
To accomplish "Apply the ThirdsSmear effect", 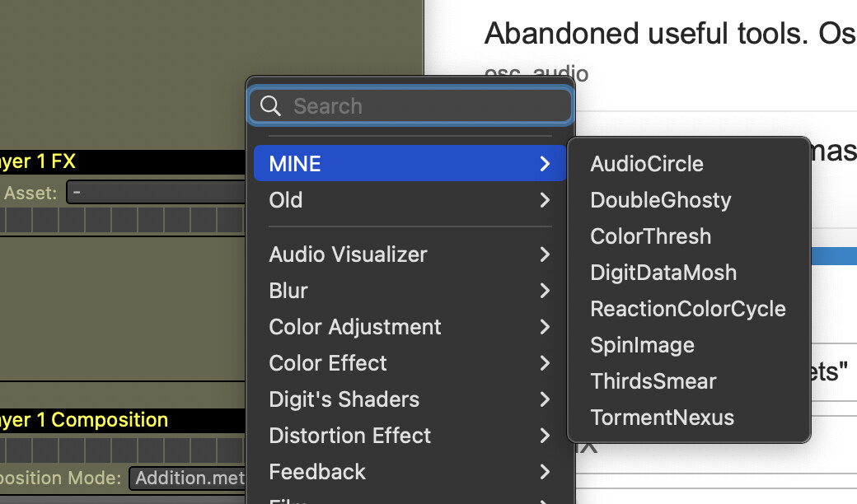I will [653, 381].
